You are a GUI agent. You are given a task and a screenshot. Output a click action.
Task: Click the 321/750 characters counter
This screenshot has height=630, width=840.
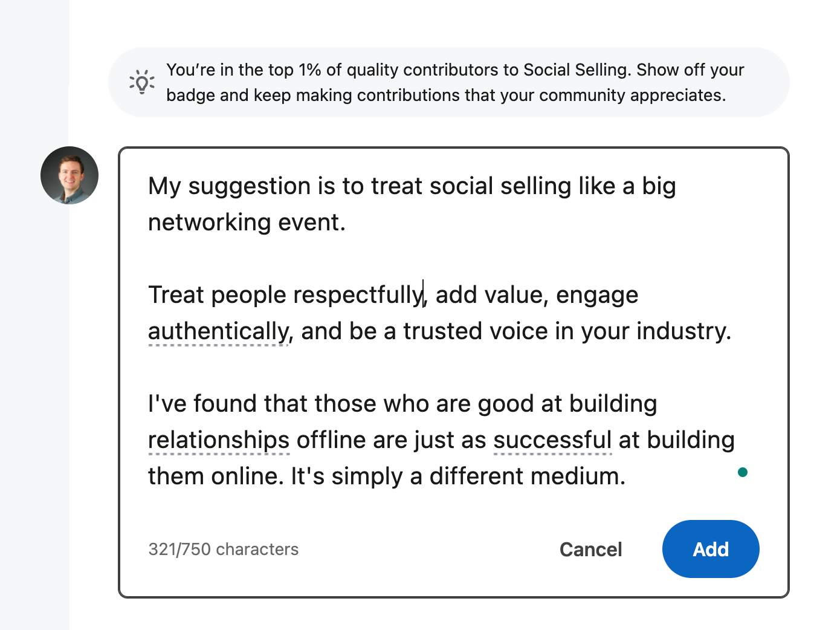point(224,549)
